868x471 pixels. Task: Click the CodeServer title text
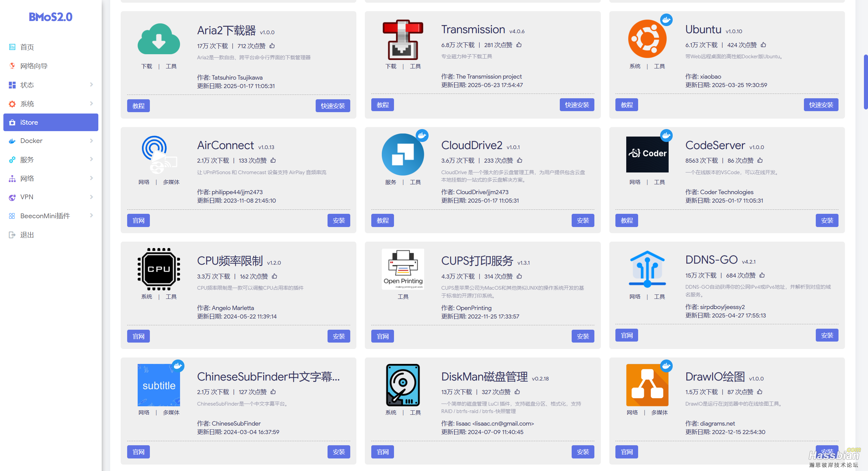click(715, 145)
